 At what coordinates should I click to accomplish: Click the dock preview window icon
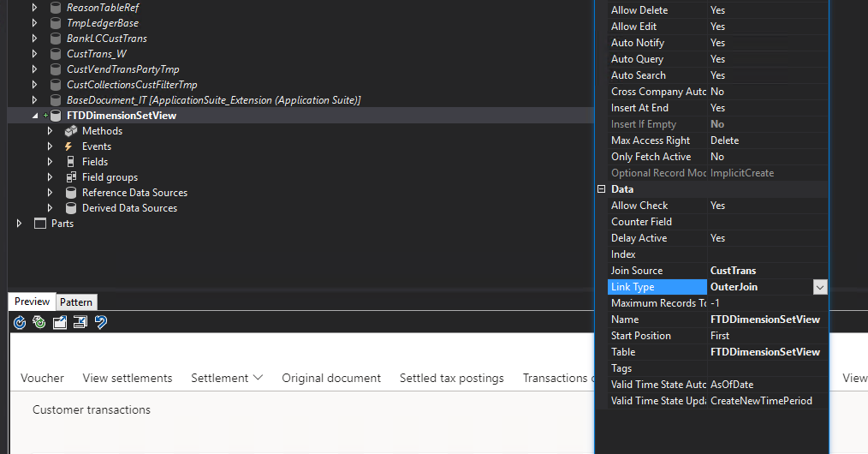point(80,322)
